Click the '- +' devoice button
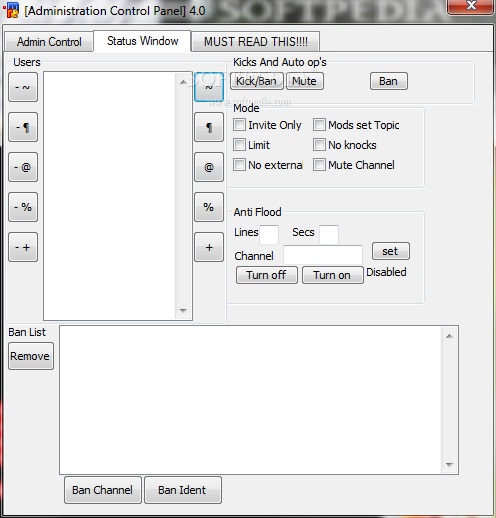 coord(23,247)
